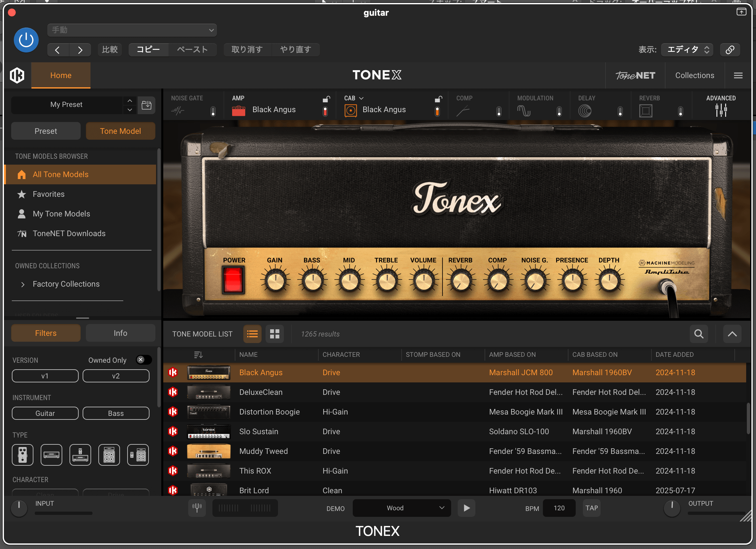Open search in the tone model list
This screenshot has height=549, width=756.
699,334
